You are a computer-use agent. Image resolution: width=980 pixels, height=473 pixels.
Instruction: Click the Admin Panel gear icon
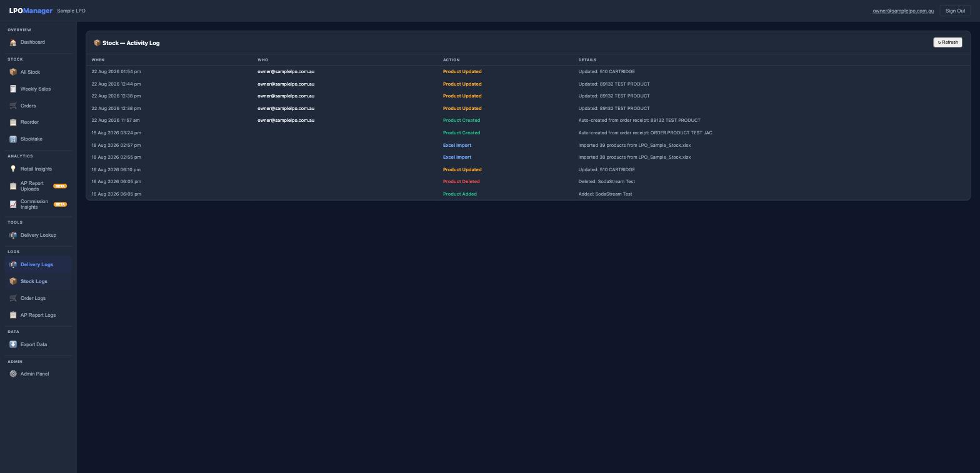(13, 374)
